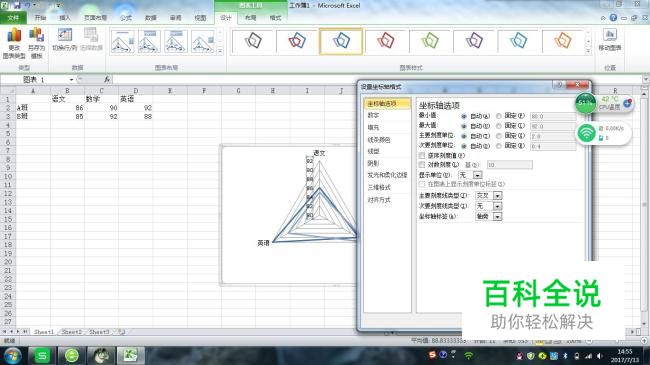Click green S app in taskbar
This screenshot has height=365, width=650.
[x=42, y=355]
